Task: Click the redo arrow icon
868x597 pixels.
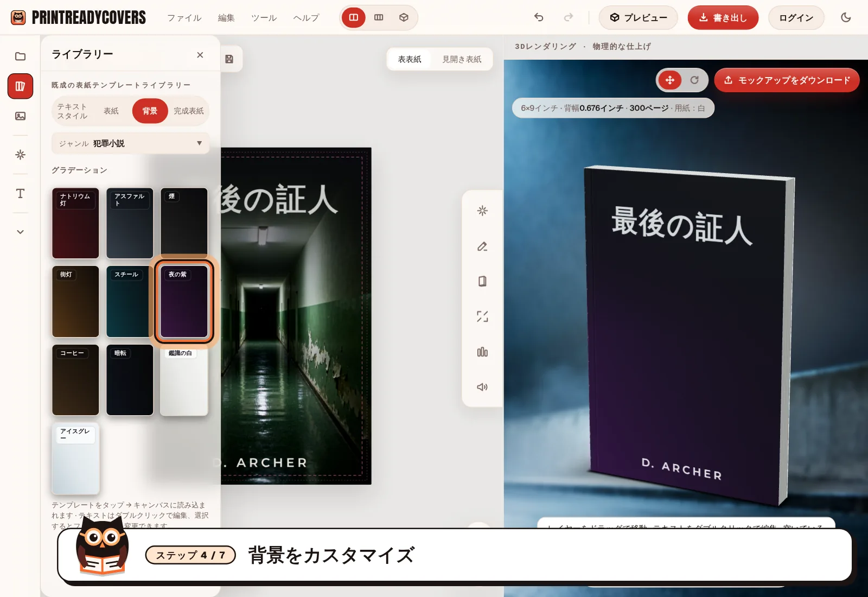Action: click(568, 17)
